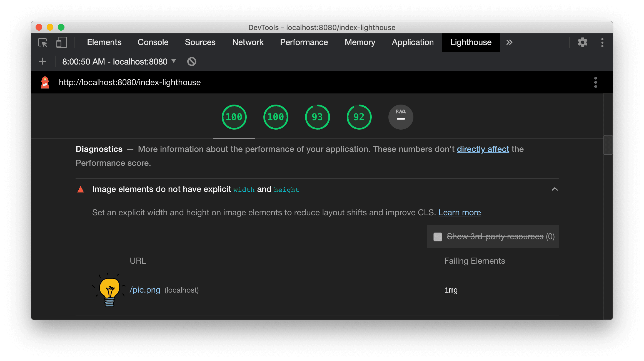Toggle the stop/cancel reload button
Screen dimensions: 644x361
coord(192,61)
